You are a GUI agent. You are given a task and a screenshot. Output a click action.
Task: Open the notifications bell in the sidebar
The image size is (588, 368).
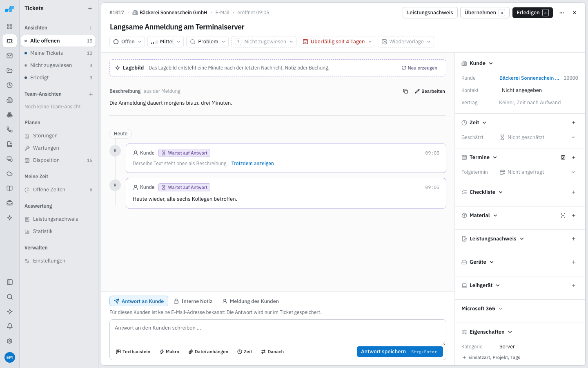pos(10,326)
